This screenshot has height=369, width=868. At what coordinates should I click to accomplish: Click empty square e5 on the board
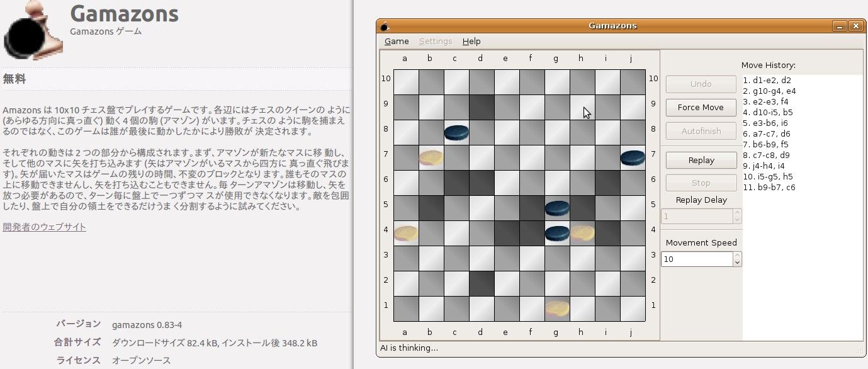pos(507,208)
